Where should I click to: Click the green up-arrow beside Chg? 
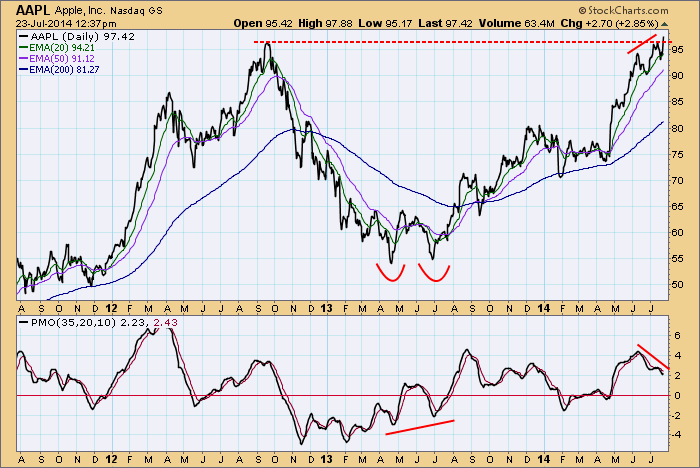(664, 24)
